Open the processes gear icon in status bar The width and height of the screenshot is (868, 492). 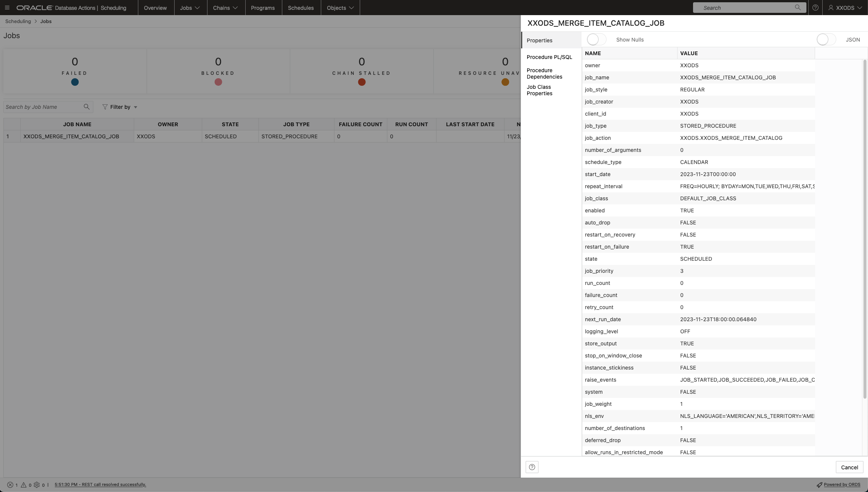37,484
